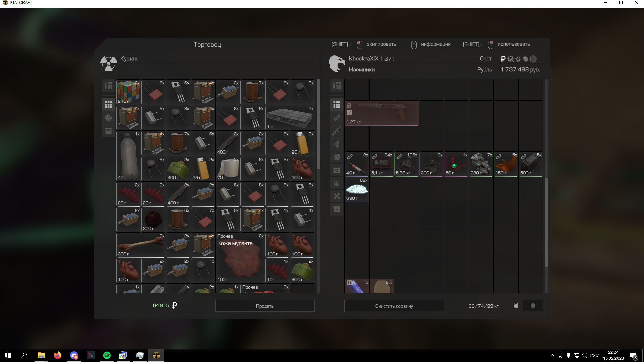This screenshot has width=644, height=362.
Task: Click the trader radiation avatar icon
Action: tap(109, 63)
